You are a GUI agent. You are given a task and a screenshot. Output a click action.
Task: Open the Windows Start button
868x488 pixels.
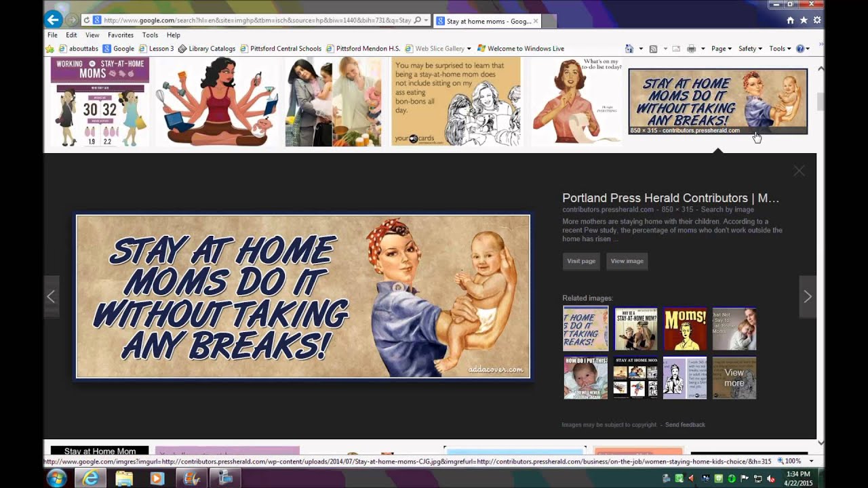point(56,478)
